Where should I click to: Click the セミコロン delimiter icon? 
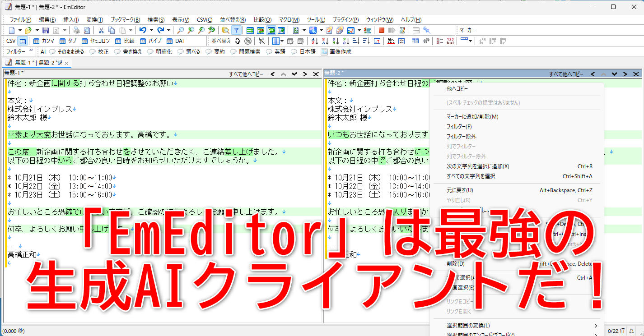pyautogui.click(x=85, y=41)
